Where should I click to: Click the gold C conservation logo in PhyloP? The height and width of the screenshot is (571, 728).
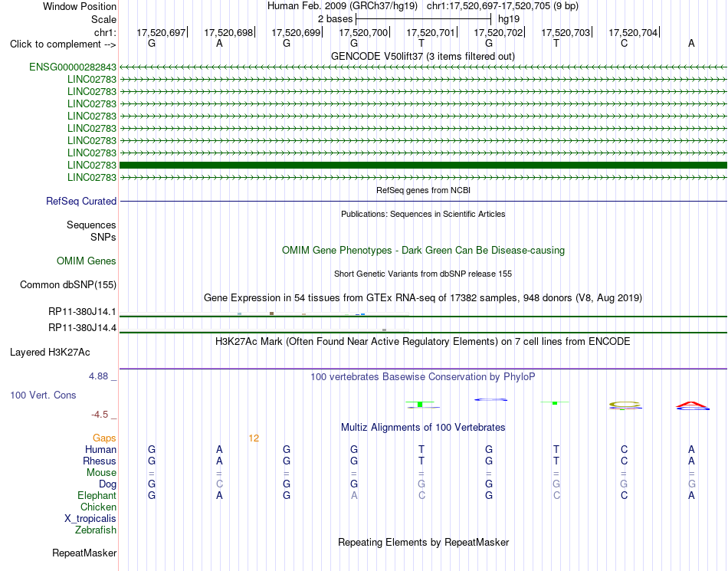click(x=625, y=405)
